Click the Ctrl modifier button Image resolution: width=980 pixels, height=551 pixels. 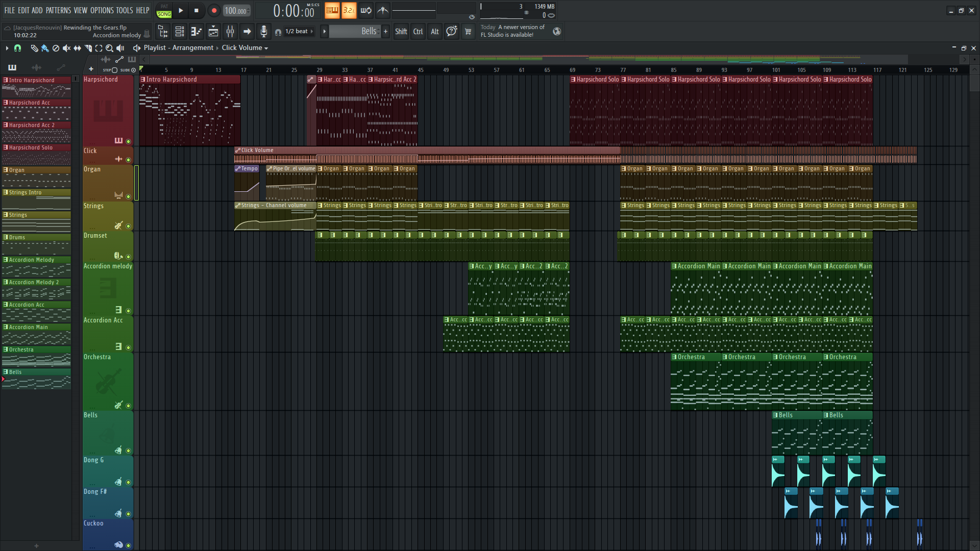click(x=418, y=32)
